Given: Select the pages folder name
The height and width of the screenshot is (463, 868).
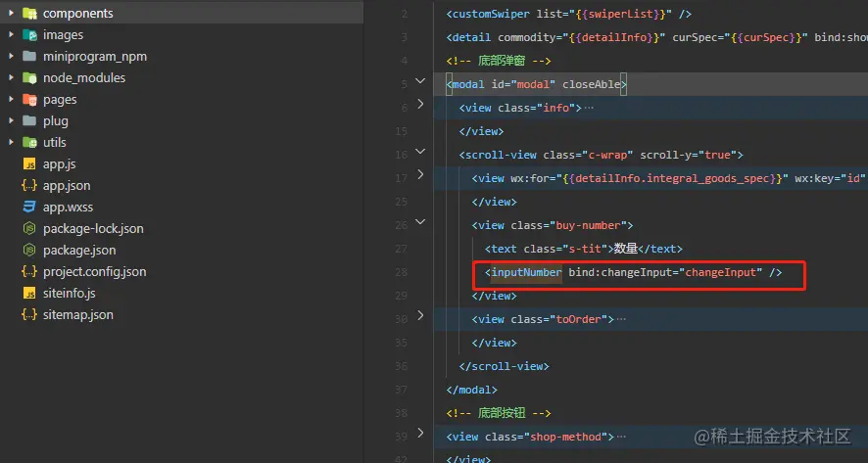Looking at the screenshot, I should point(60,100).
